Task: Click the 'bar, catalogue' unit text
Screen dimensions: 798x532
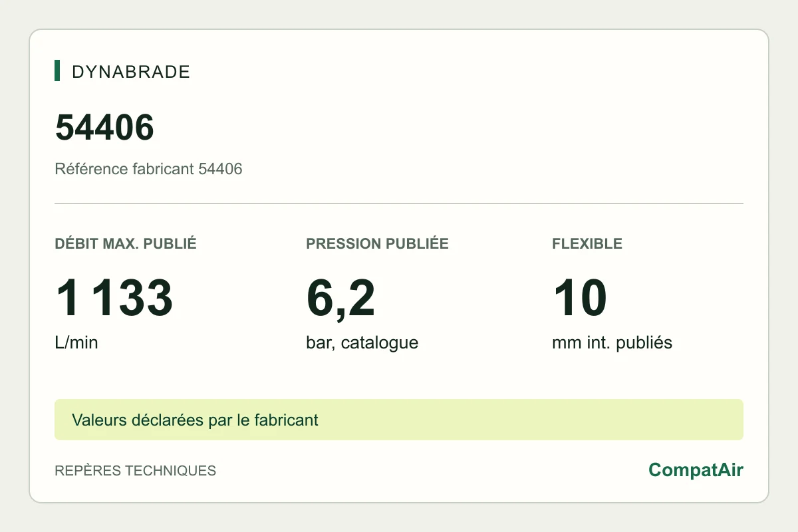Action: [x=362, y=343]
